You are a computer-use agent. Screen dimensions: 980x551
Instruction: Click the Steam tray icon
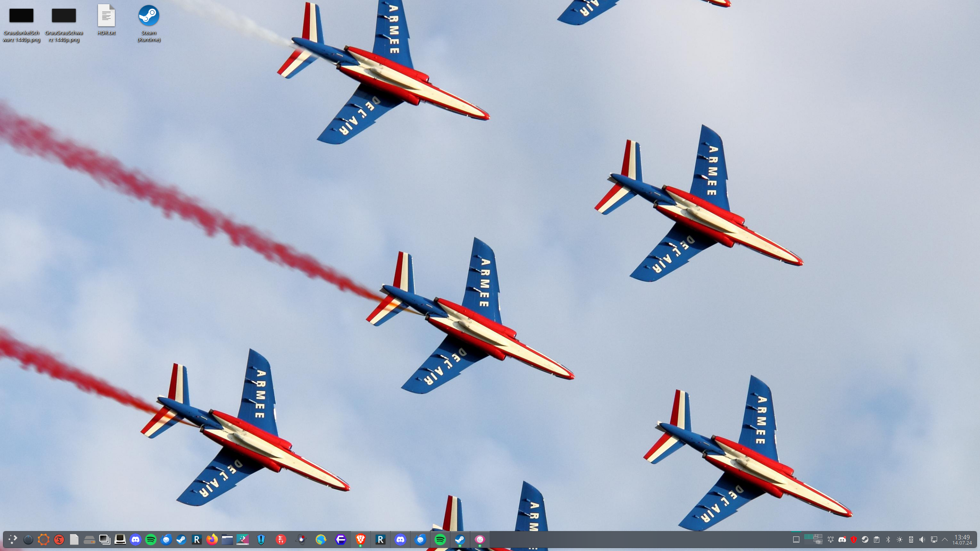pyautogui.click(x=865, y=540)
